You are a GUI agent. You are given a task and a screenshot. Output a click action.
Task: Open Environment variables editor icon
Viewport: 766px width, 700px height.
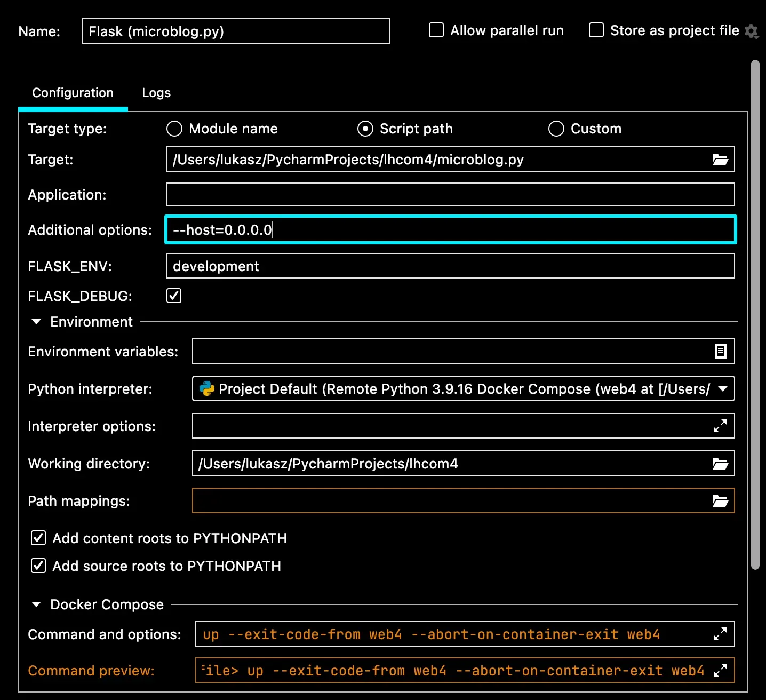point(720,351)
